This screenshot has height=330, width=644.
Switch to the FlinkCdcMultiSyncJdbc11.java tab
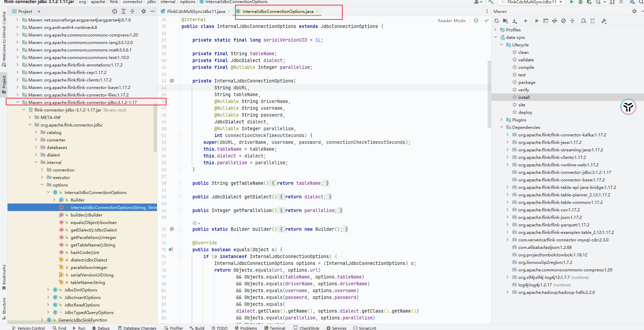pyautogui.click(x=196, y=11)
